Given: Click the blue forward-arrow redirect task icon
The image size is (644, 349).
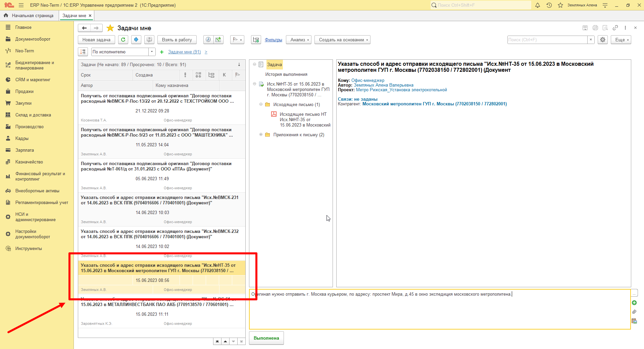Looking at the screenshot, I should (x=136, y=40).
